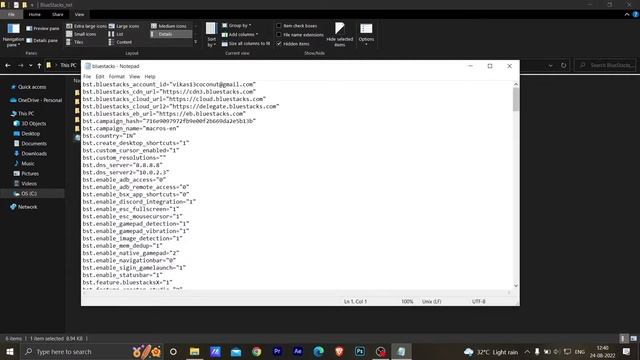This screenshot has width=640, height=360.
Task: Uncheck Hidden items checkbox
Action: (293, 44)
